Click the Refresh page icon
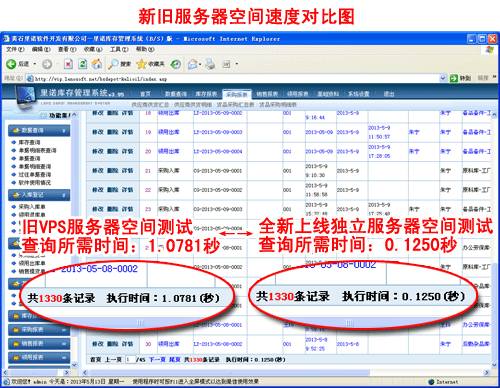Image resolution: width=500 pixels, height=388 pixels. [83, 64]
